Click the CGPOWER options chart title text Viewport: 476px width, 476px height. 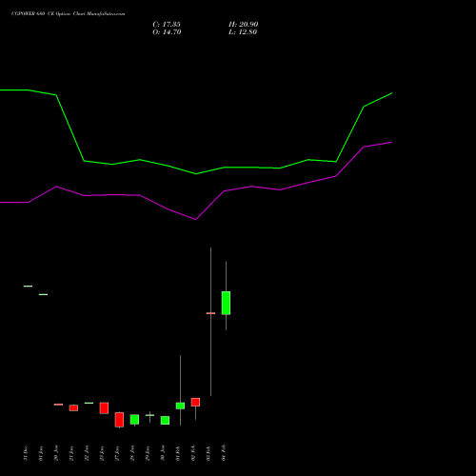coord(68,14)
